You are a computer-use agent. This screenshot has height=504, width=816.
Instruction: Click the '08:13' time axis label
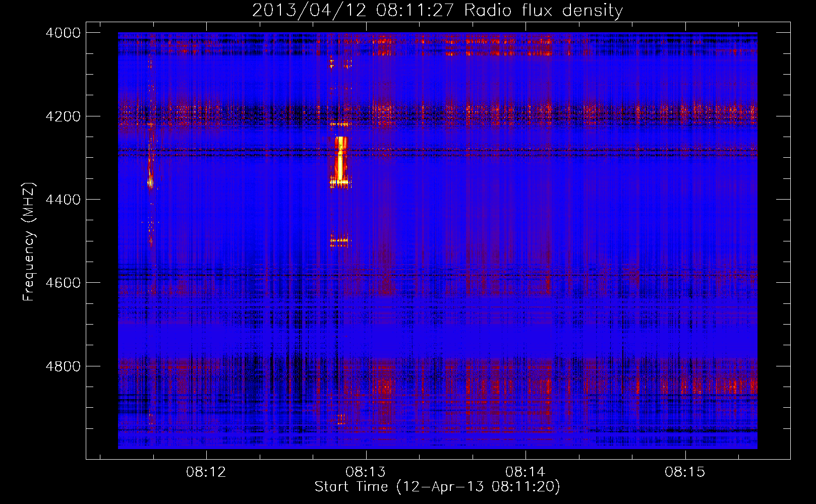366,472
